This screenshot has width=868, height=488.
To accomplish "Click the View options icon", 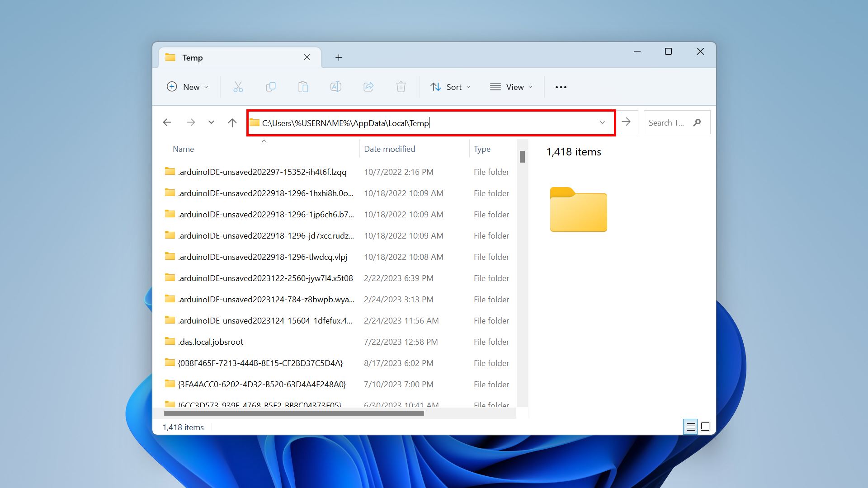I will (510, 86).
